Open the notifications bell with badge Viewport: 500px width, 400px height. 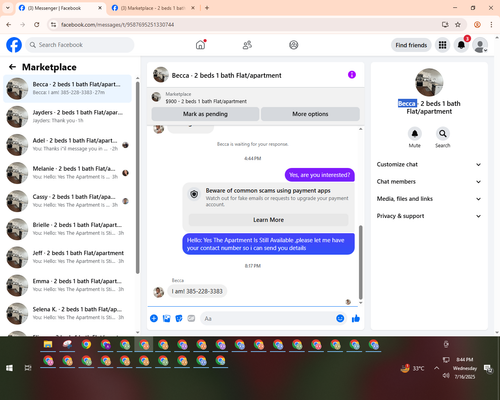tap(461, 45)
